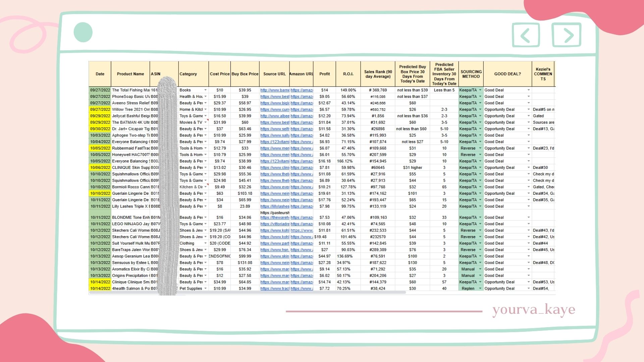Open the https://www.tract source link
This screenshot has height=362, width=644.
pos(275,289)
